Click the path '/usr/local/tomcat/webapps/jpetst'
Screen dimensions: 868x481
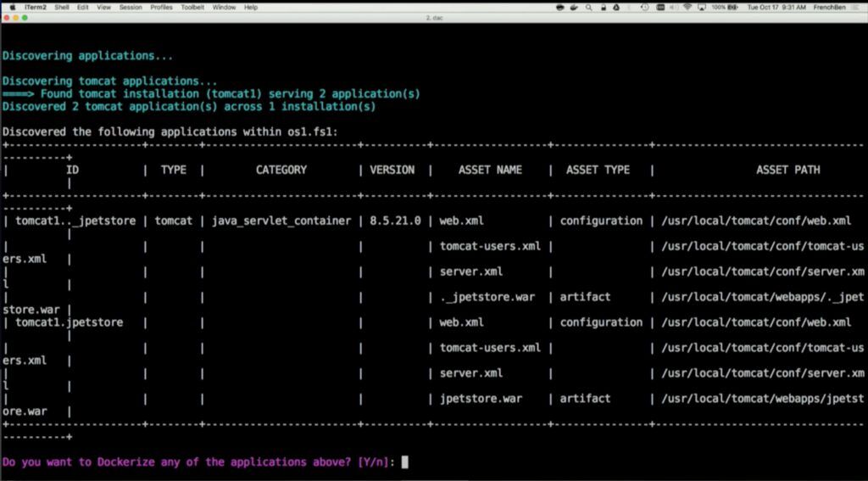(x=763, y=399)
